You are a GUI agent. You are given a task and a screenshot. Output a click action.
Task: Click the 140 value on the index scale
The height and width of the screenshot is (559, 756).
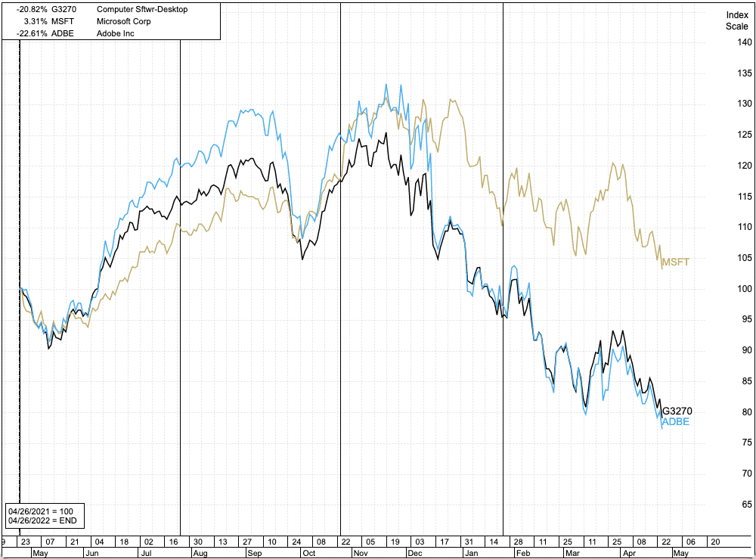[x=744, y=42]
